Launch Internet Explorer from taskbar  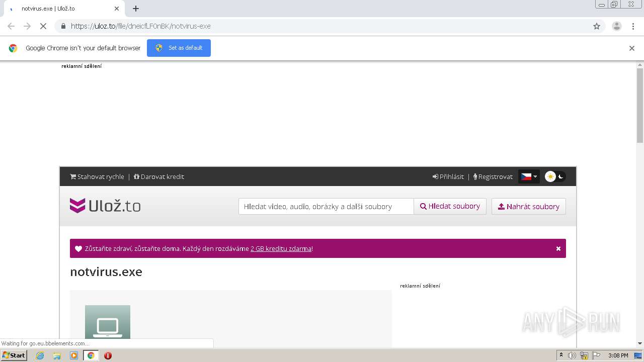click(40, 355)
